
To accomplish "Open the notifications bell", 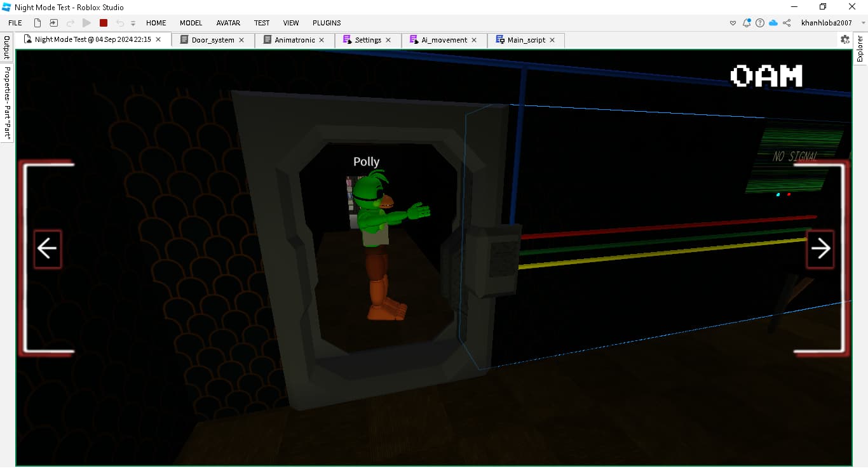I will coord(747,23).
